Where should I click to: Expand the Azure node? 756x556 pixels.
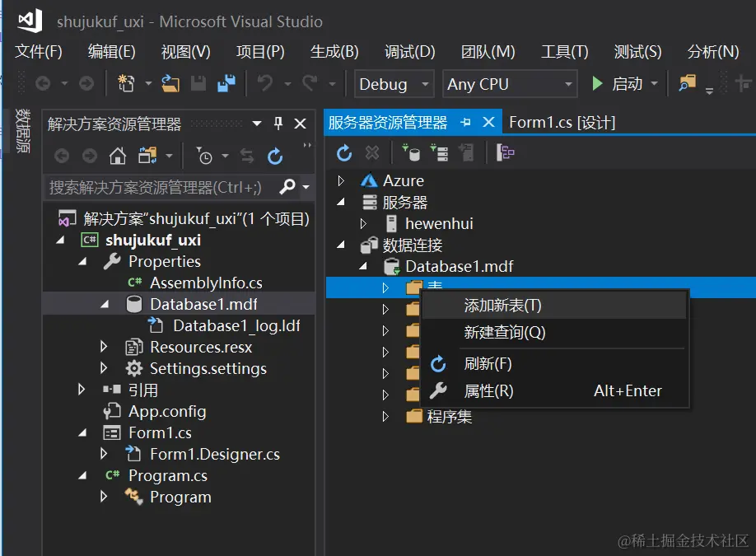coord(341,181)
